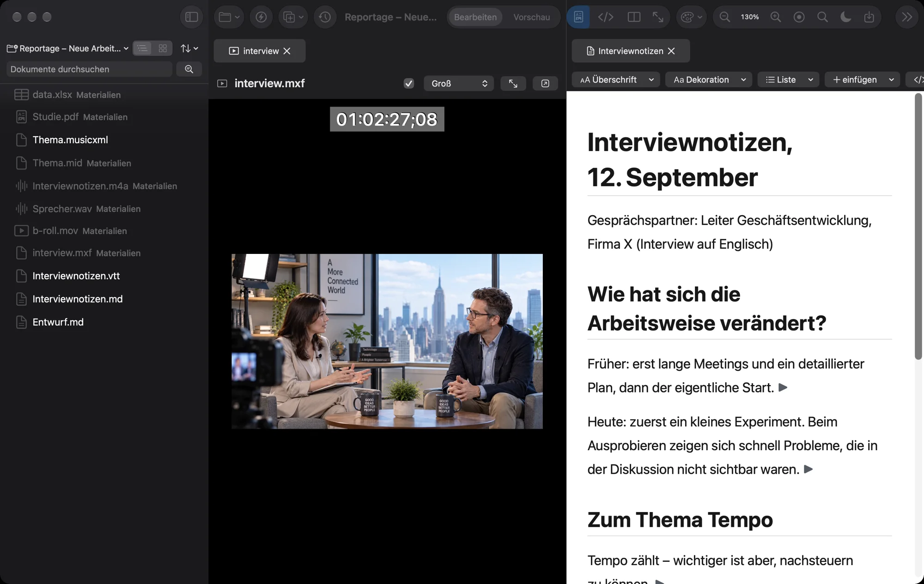Open Entwurf.md in the file list
Viewport: 924px width, 584px height.
pyautogui.click(x=58, y=322)
